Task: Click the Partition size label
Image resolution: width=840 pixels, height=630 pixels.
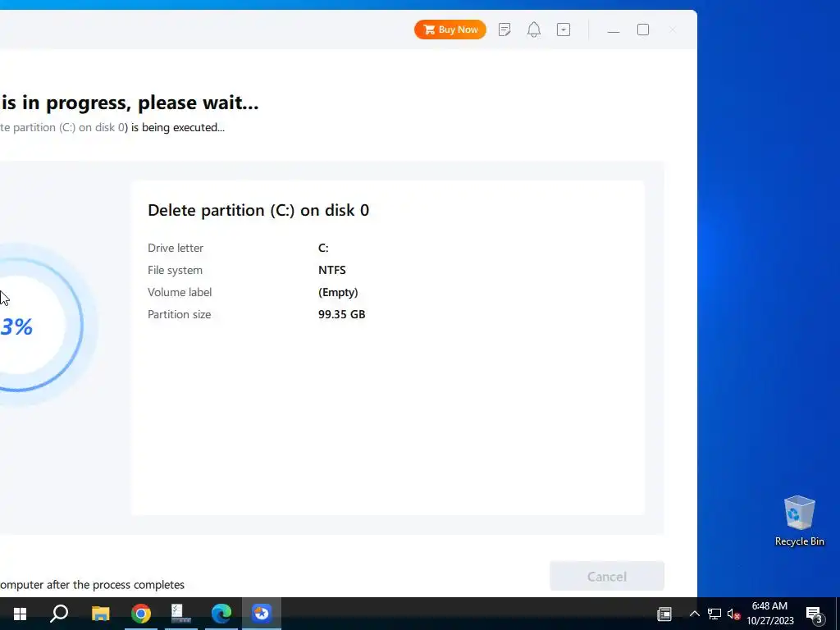Action: pyautogui.click(x=179, y=314)
